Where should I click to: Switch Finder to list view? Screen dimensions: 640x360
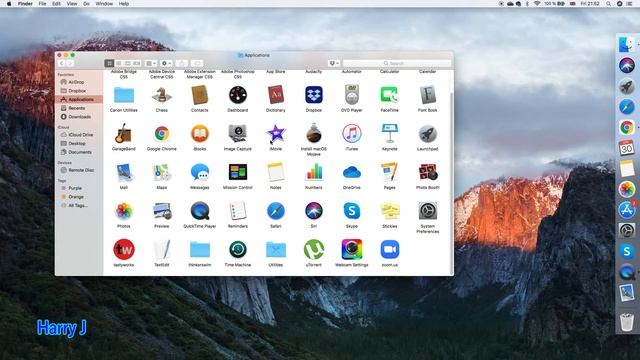[x=118, y=63]
